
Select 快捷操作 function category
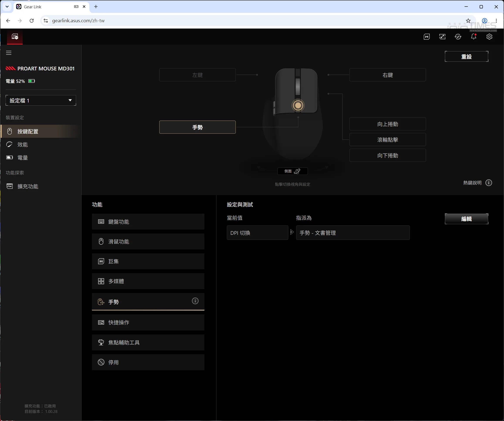(148, 322)
